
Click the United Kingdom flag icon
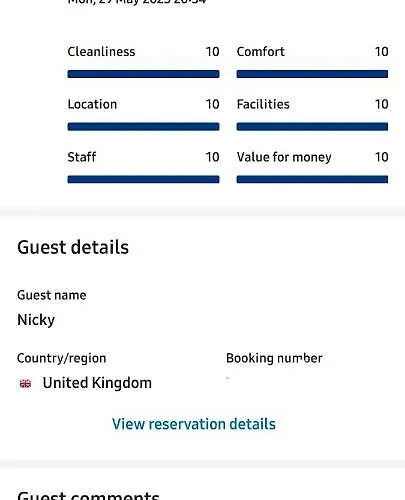coord(25,384)
